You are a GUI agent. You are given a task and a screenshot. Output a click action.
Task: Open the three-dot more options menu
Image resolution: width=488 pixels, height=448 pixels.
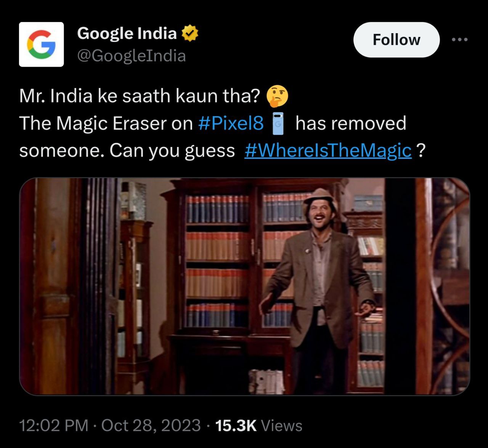pyautogui.click(x=459, y=40)
